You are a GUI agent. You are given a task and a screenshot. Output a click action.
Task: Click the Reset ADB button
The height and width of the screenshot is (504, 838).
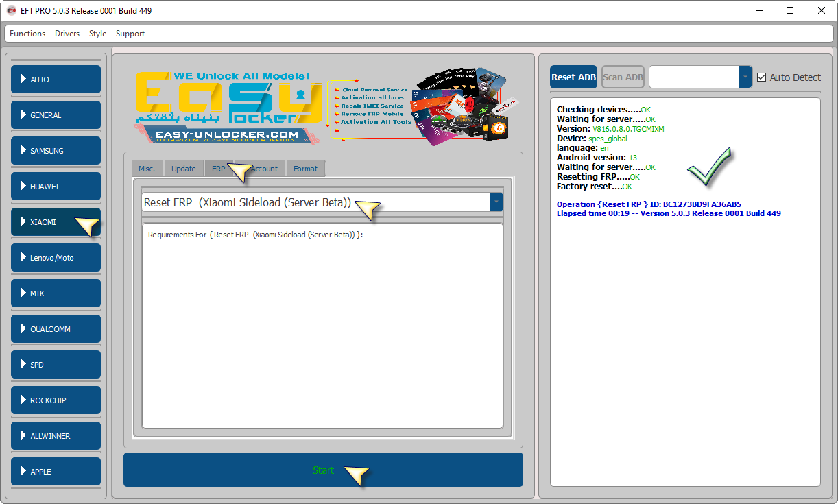573,77
